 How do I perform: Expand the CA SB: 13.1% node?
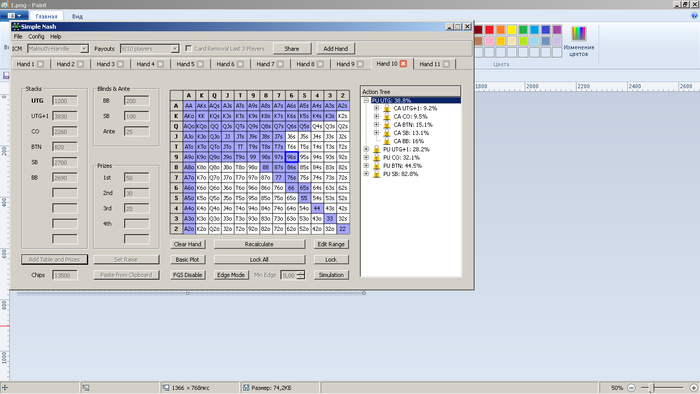tap(376, 133)
